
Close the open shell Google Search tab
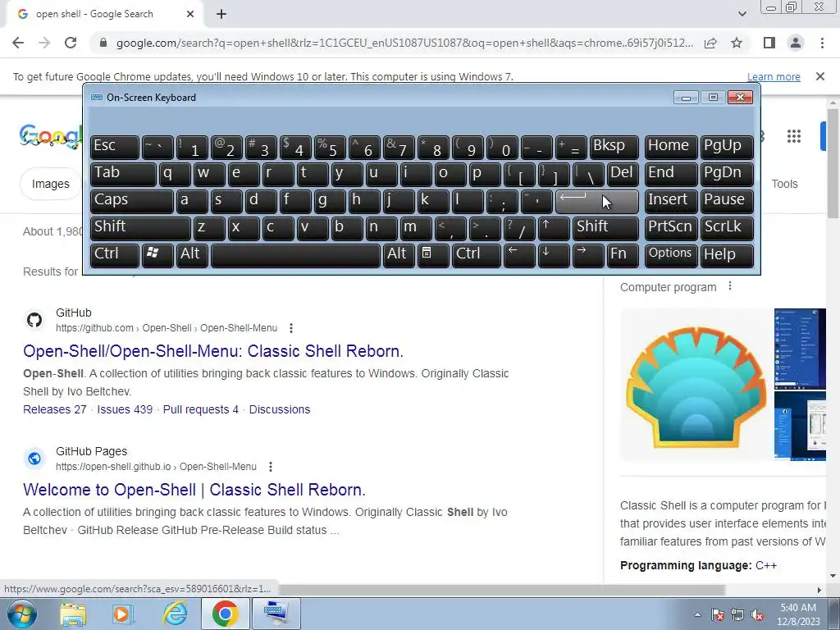click(190, 14)
